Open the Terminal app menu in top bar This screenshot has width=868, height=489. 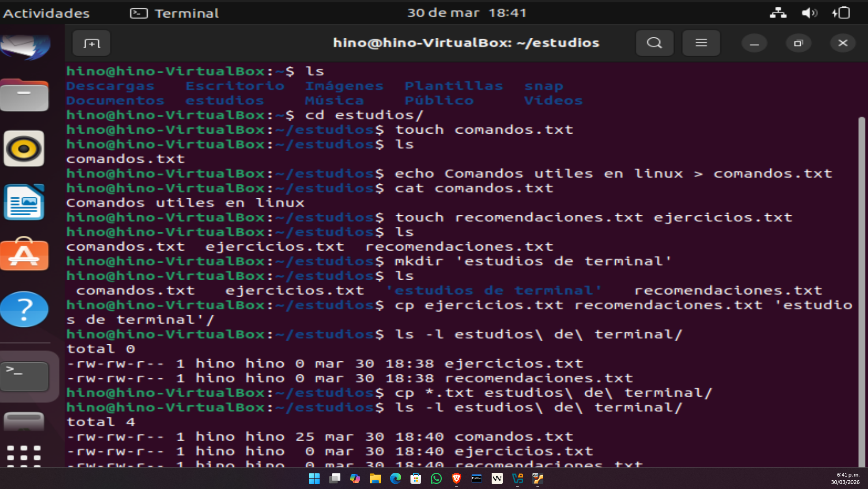[174, 13]
